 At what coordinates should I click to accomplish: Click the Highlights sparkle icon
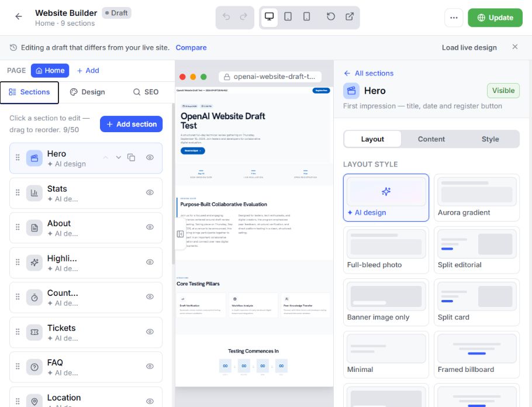[34, 263]
